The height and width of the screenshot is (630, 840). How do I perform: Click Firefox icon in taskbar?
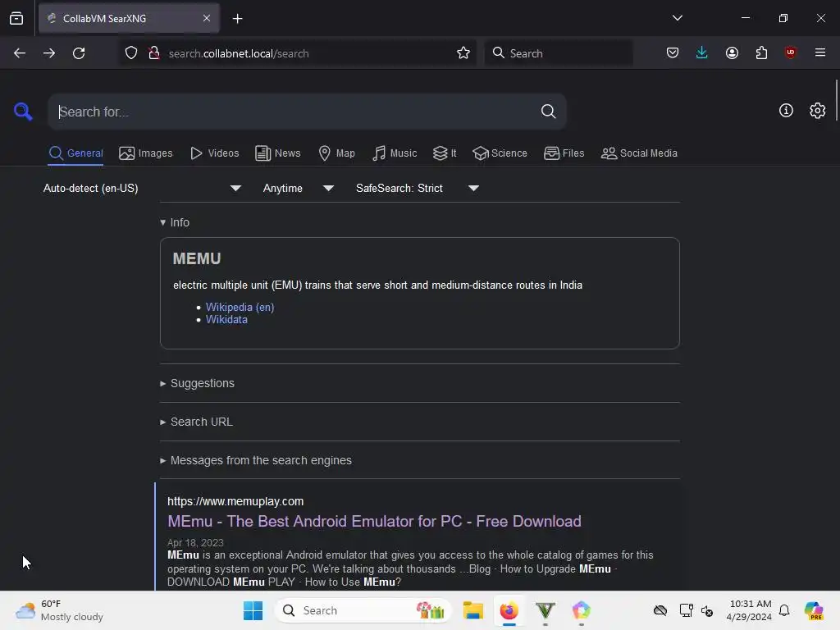[509, 610]
